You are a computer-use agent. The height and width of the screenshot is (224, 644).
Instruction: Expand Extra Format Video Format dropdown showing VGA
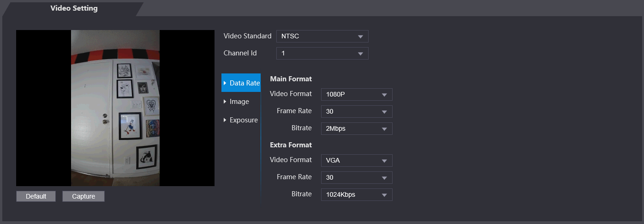point(356,160)
